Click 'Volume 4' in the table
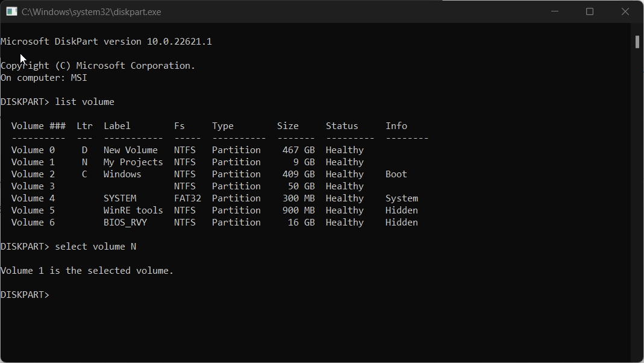644x363 pixels. [x=33, y=198]
